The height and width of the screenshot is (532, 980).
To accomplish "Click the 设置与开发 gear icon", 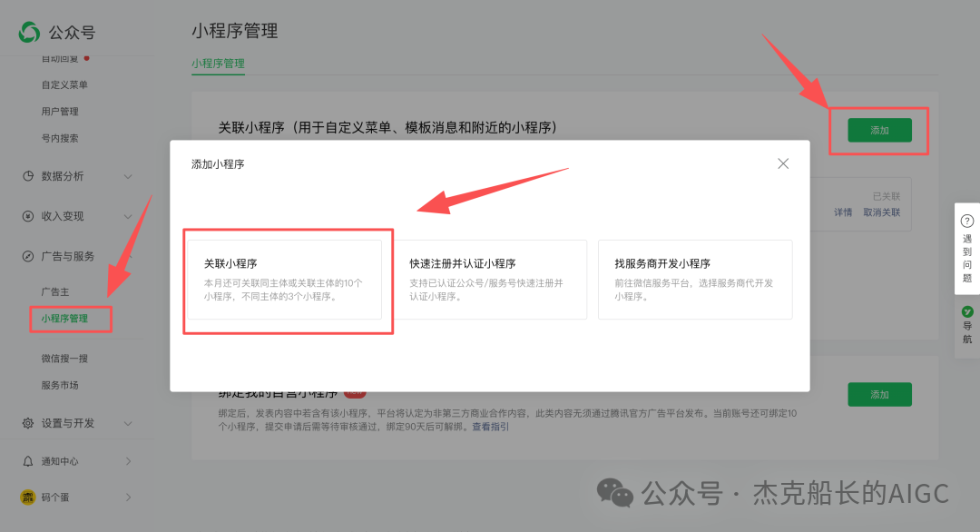I will click(28, 423).
